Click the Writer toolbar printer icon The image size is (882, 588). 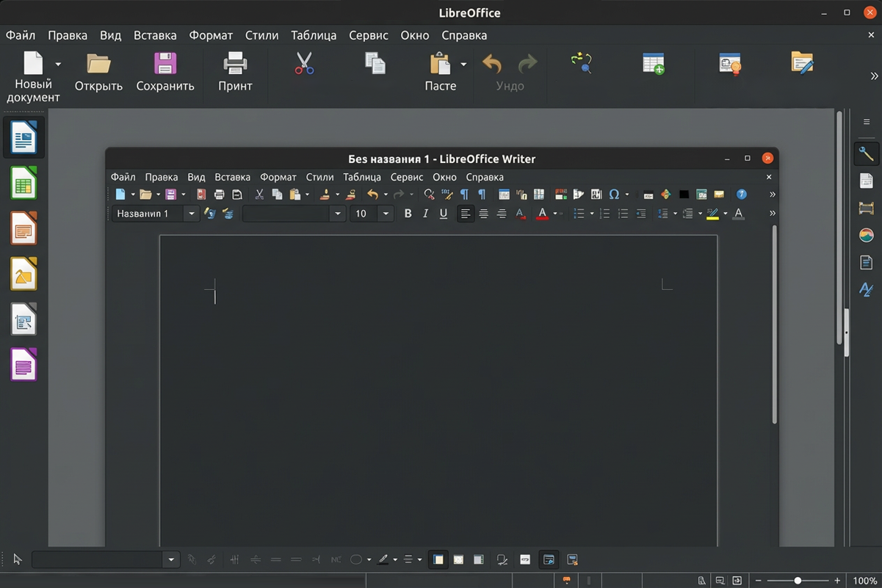[x=219, y=195]
